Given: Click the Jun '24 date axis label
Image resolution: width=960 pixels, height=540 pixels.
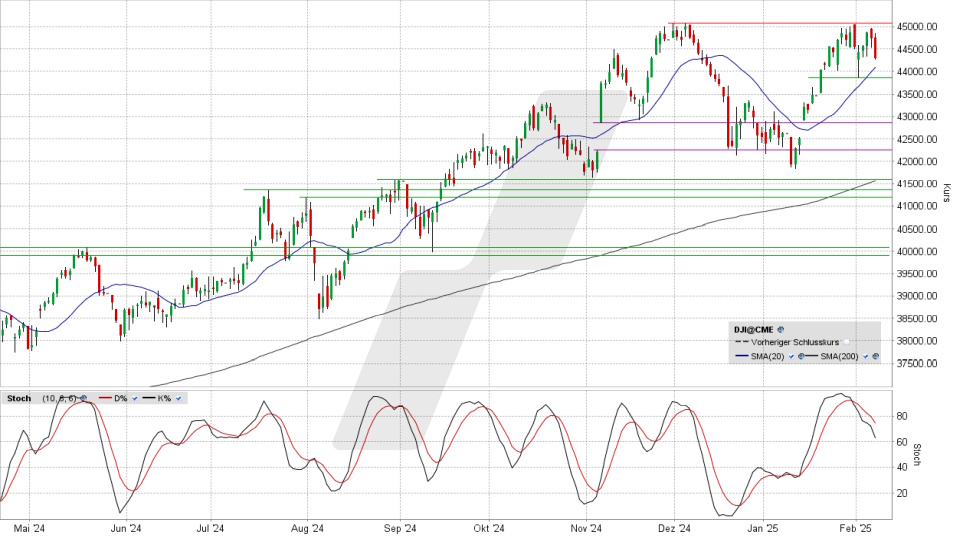Looking at the screenshot, I should (126, 528).
